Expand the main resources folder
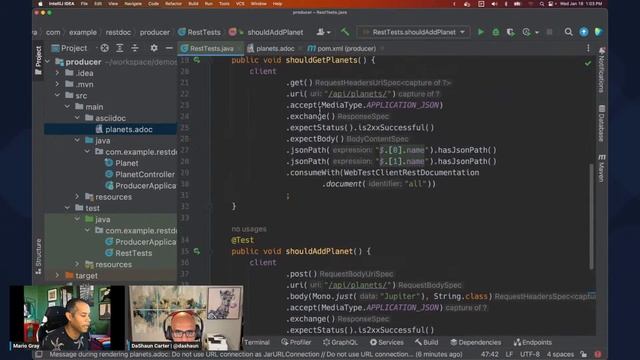Screen dimensions: 640x360 [78, 197]
